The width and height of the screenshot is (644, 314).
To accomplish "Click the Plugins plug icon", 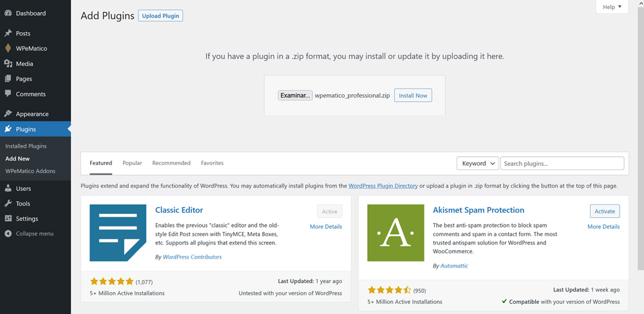I will 8,129.
